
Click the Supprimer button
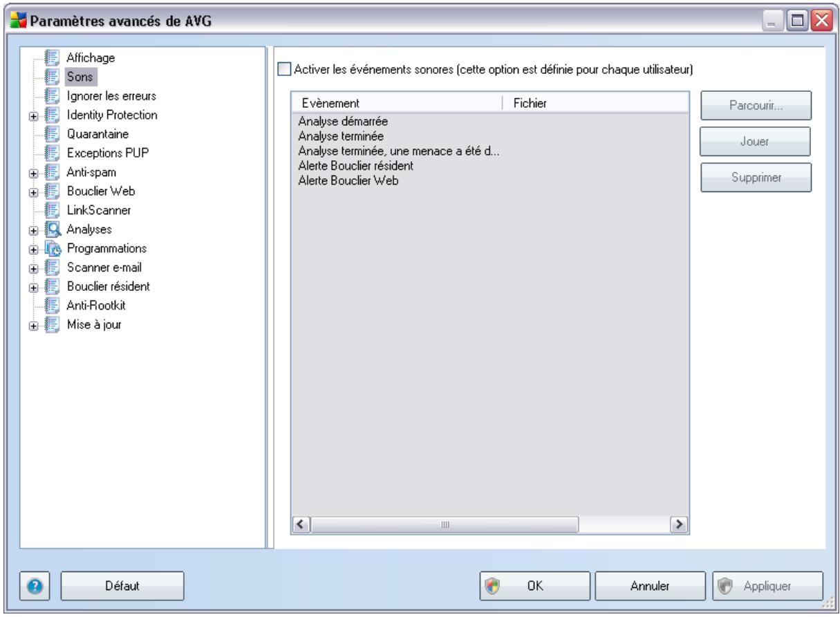click(x=756, y=177)
